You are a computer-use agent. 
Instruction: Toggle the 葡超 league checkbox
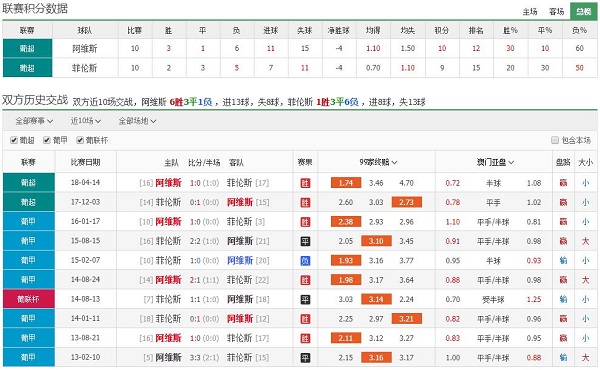click(x=14, y=140)
